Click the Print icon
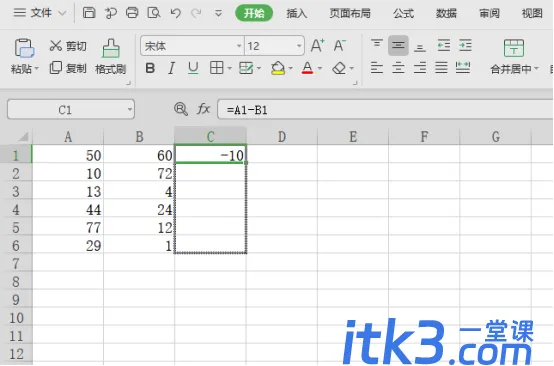The image size is (554, 366). 132,13
